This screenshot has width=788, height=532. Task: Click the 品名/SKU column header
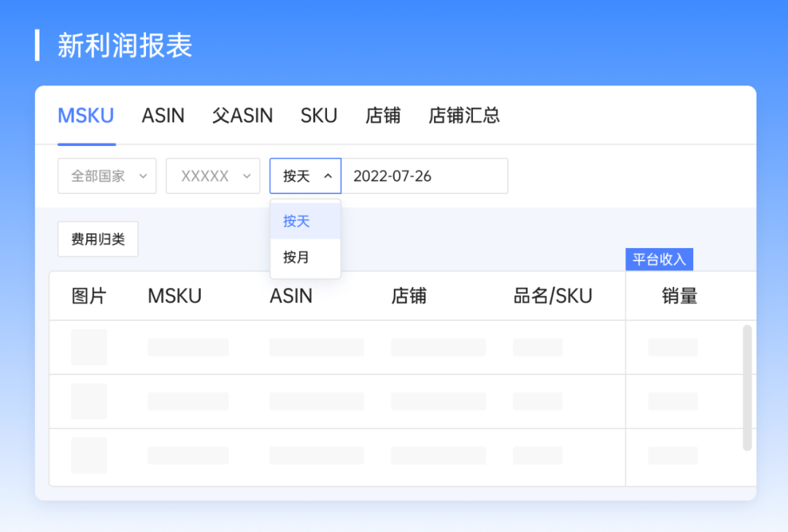(553, 296)
